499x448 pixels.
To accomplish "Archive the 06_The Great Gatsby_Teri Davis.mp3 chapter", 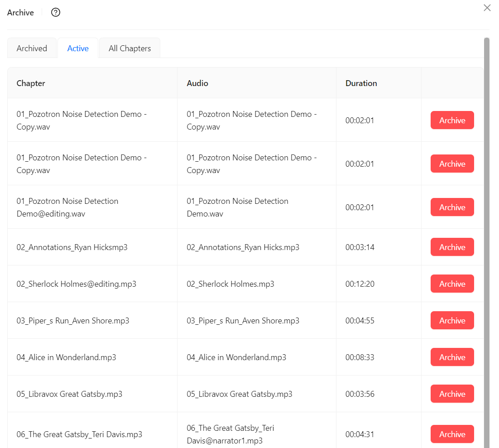I will [x=452, y=434].
